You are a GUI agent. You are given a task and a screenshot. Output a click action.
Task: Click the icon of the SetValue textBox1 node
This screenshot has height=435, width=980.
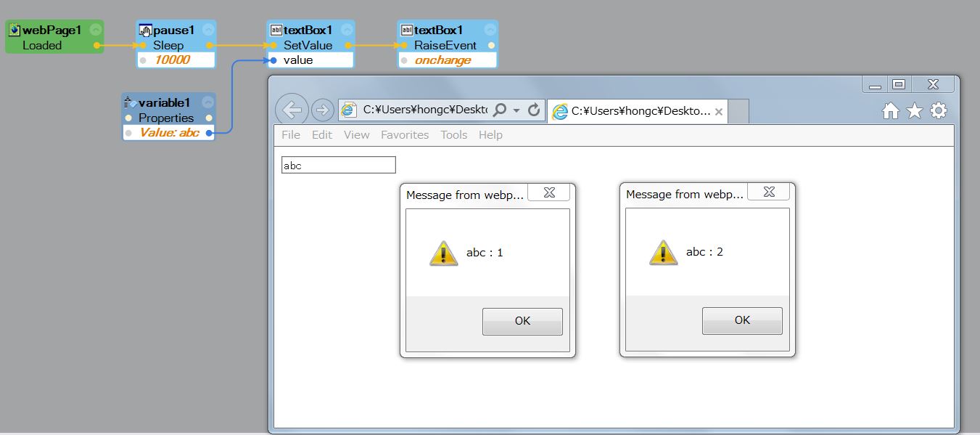point(276,30)
